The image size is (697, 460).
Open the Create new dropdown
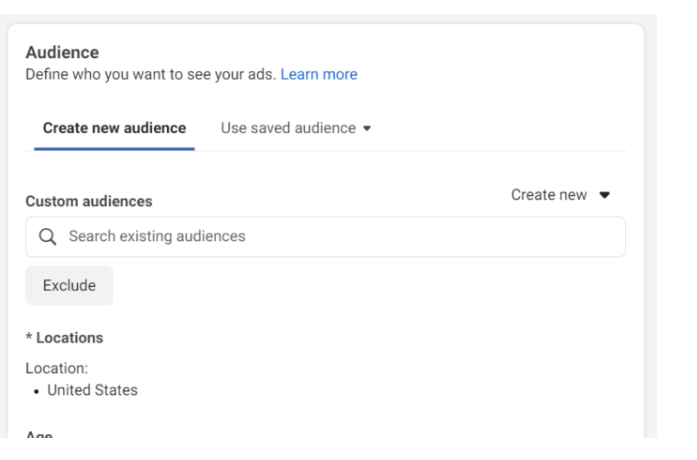tap(560, 195)
